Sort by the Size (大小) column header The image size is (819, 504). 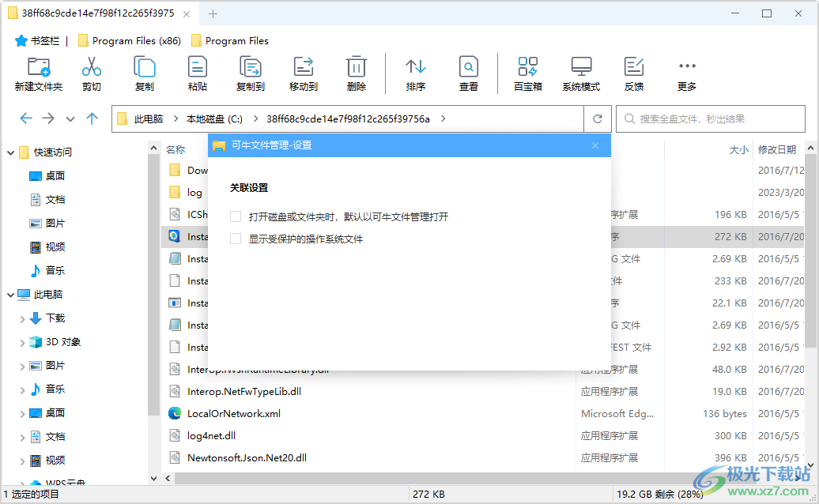tap(738, 150)
